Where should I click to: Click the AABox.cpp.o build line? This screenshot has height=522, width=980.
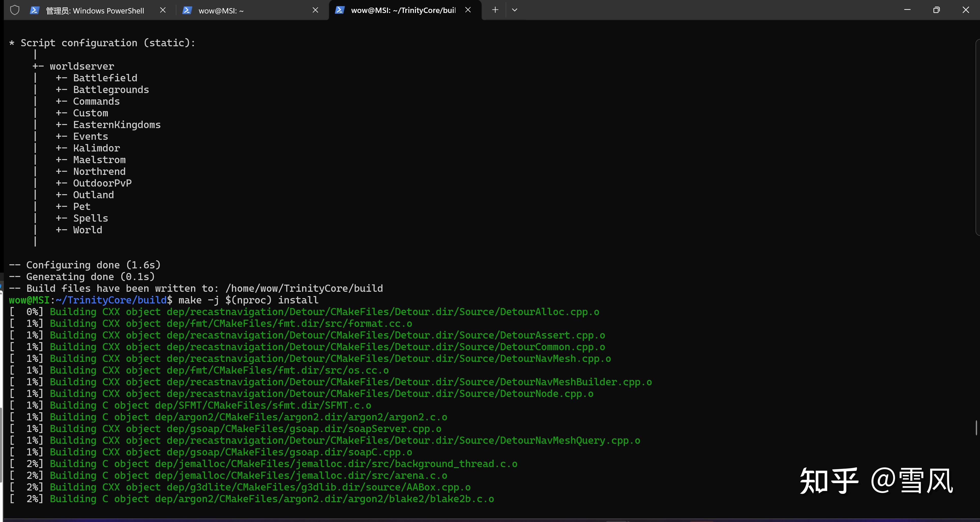point(240,487)
